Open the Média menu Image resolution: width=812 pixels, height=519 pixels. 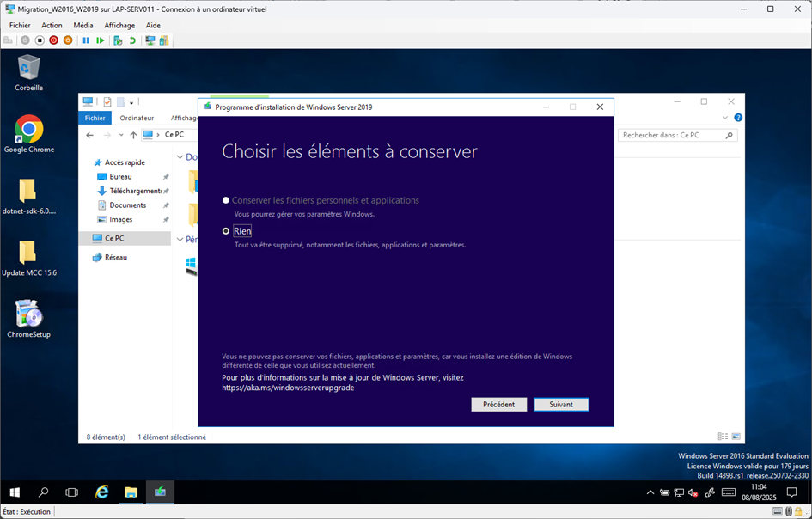[82, 26]
